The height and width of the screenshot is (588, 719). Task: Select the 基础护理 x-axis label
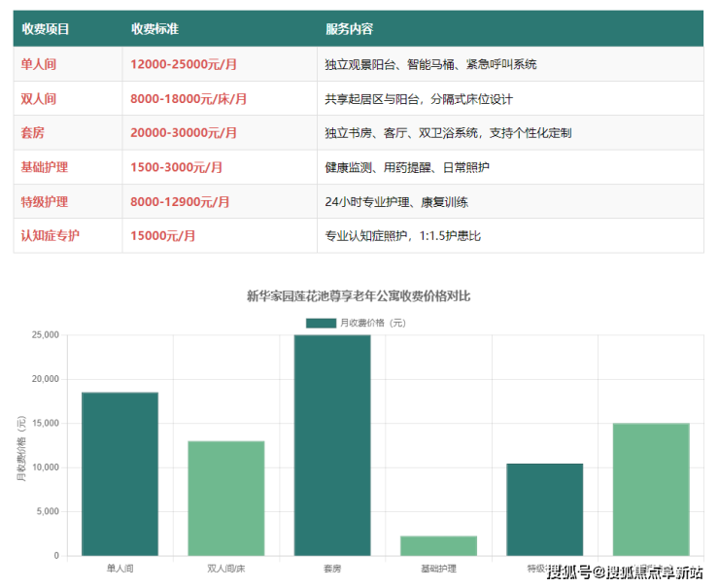[x=438, y=568]
